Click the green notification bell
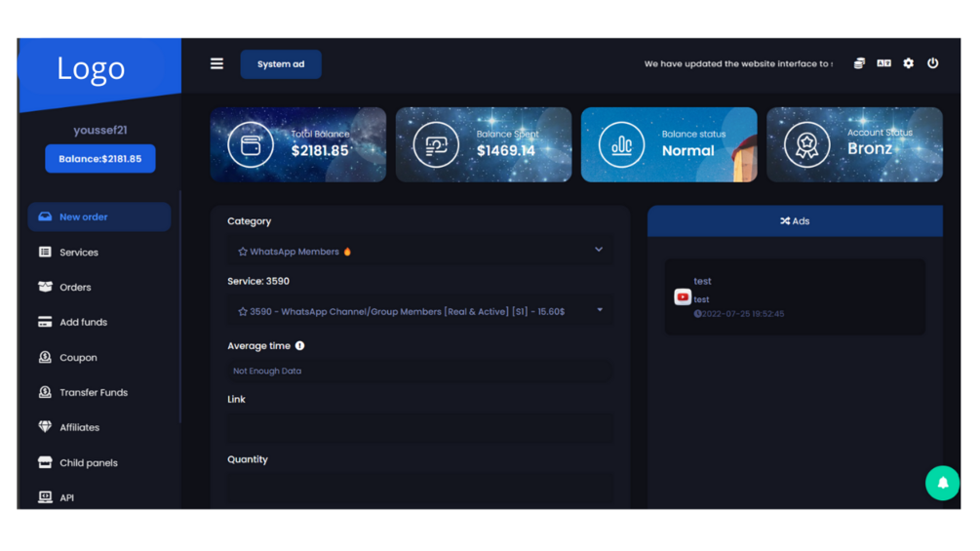Image resolution: width=980 pixels, height=551 pixels. pyautogui.click(x=942, y=483)
